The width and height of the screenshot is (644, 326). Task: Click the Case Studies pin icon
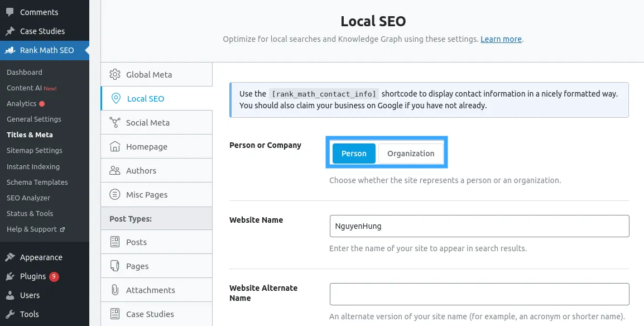(x=10, y=31)
